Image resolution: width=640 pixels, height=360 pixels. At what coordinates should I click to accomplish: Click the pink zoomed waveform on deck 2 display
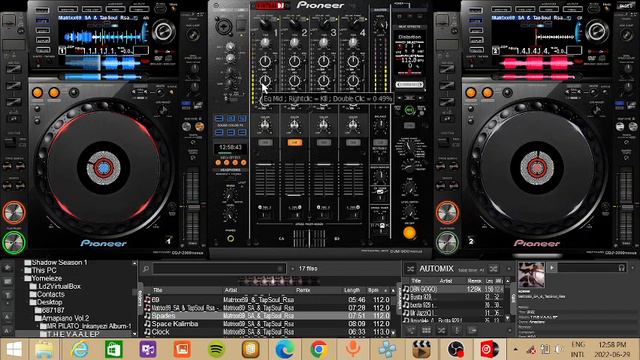(x=536, y=63)
